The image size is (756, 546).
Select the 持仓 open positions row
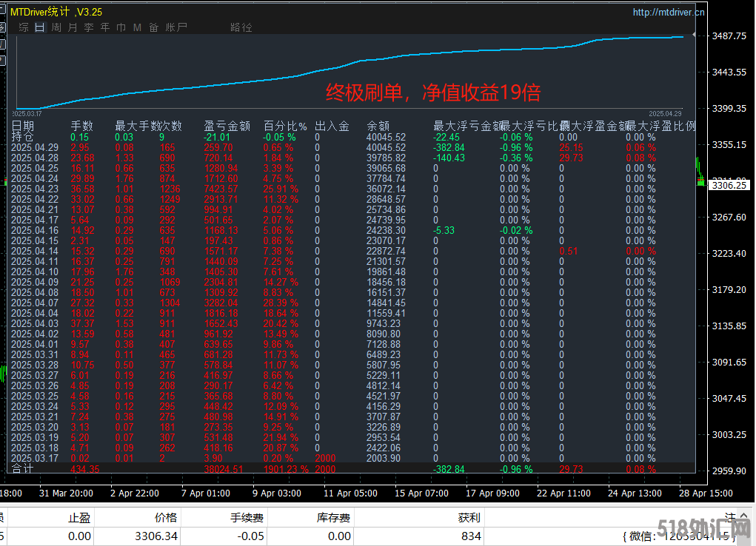pos(352,137)
